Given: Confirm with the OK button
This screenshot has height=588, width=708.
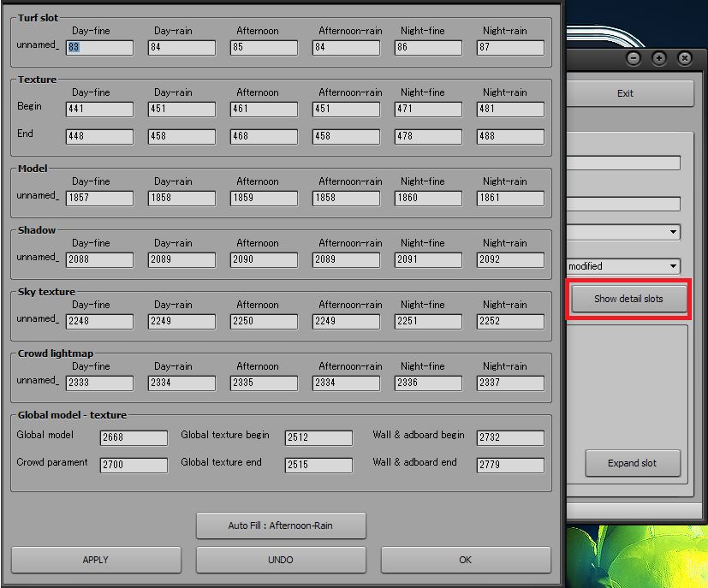Looking at the screenshot, I should [465, 560].
